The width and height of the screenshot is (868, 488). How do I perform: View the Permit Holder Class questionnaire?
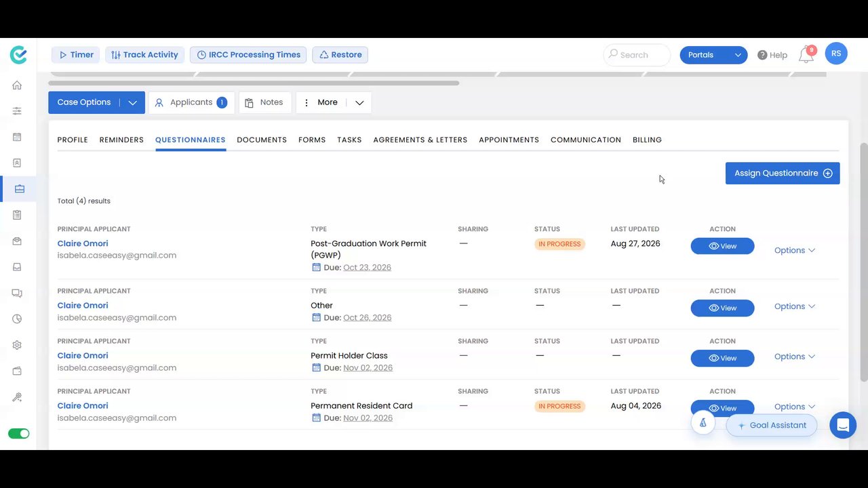722,358
